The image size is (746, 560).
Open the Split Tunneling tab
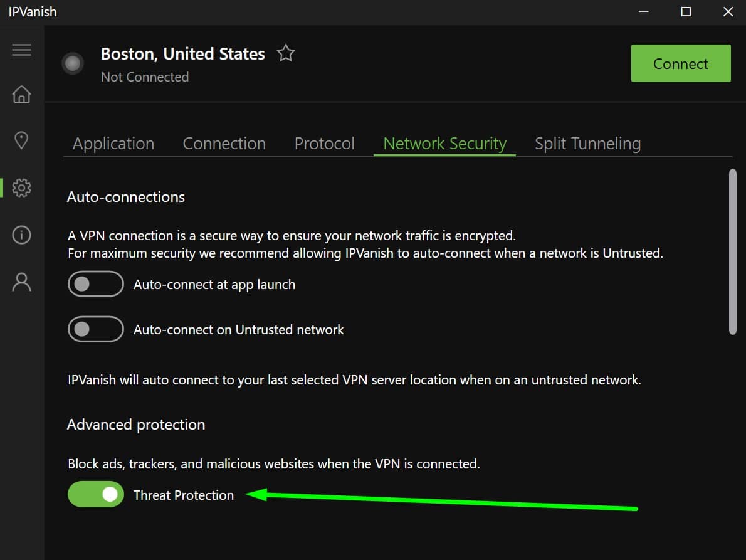(x=587, y=143)
